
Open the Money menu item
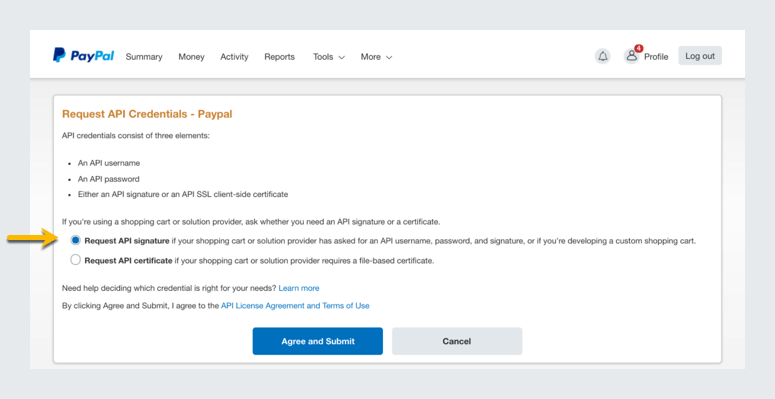click(x=191, y=57)
